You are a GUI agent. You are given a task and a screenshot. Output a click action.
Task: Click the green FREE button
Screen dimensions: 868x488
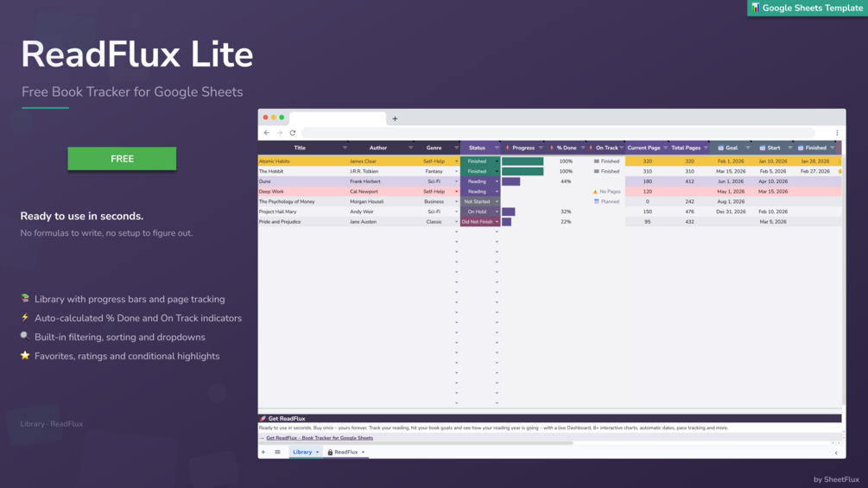[122, 159]
